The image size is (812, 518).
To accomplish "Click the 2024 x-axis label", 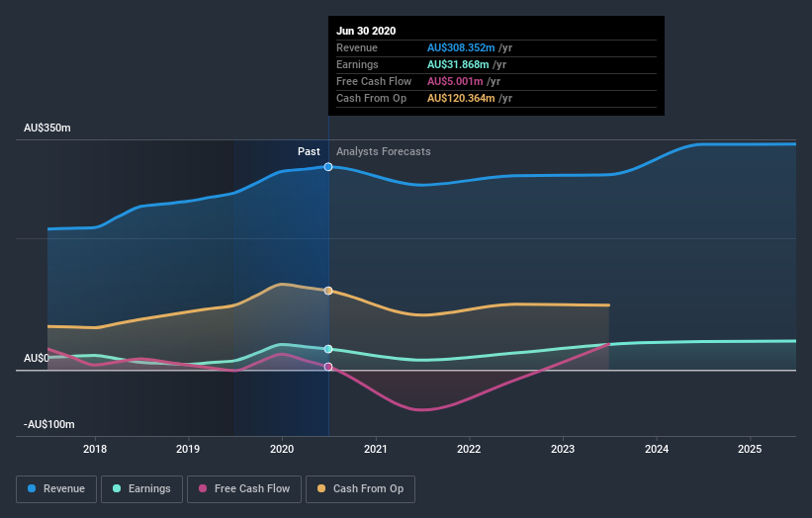I will coord(657,449).
